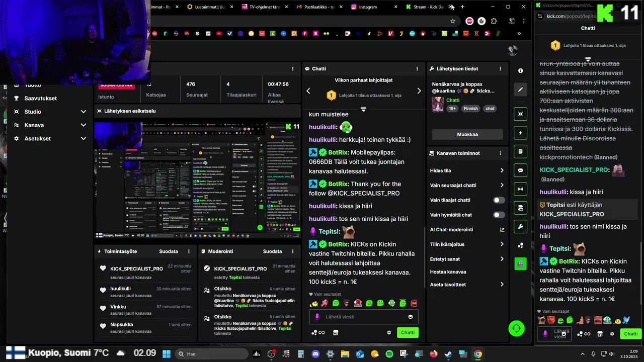Open the chat settings gear below message box
This screenshot has height=362, width=644.
pos(389,332)
